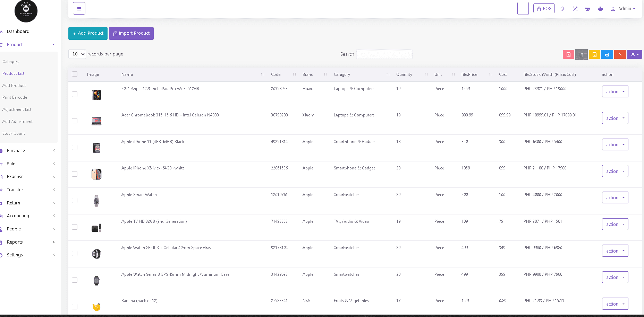
Task: Export the table with the yellow document icon
Action: coord(594,54)
